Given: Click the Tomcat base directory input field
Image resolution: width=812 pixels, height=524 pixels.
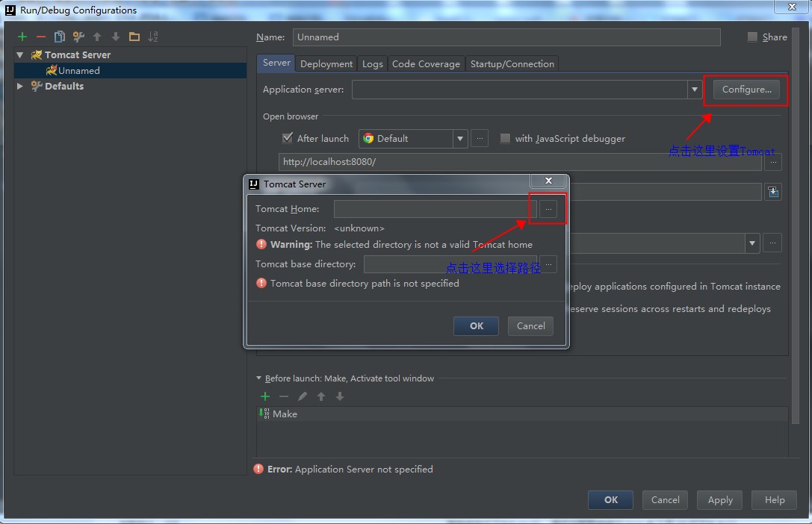Looking at the screenshot, I should click(x=450, y=263).
